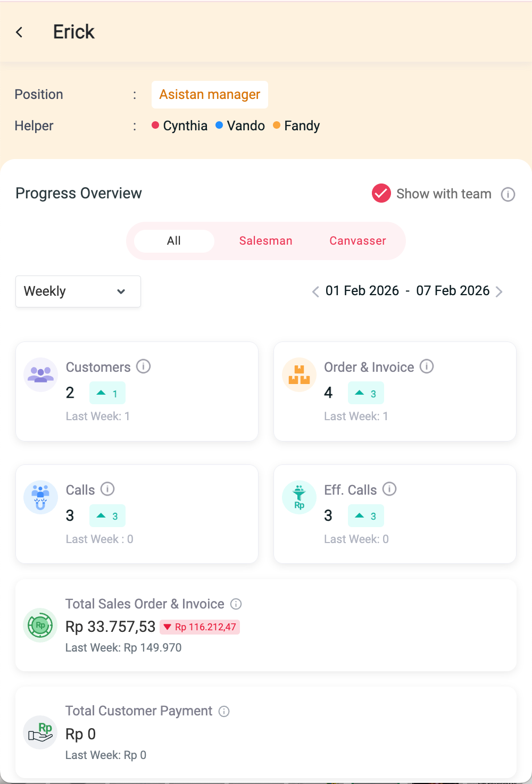Click helper name Cynthia

pos(185,126)
